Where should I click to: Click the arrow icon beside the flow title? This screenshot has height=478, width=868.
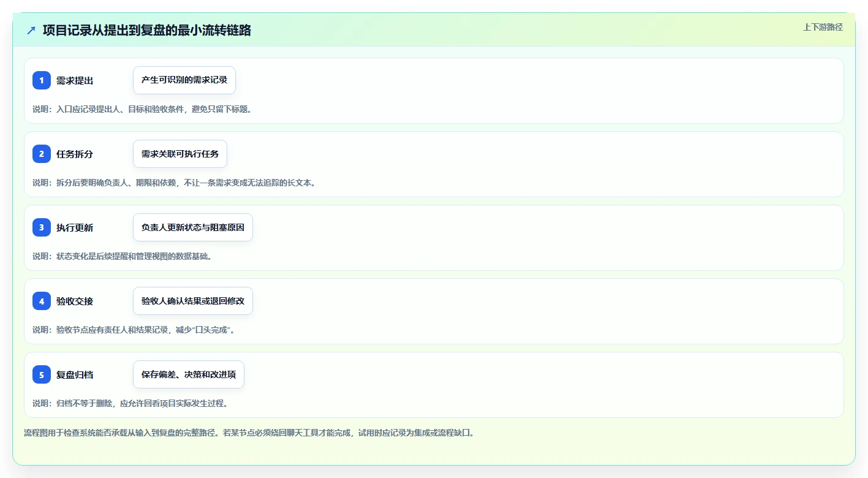tap(31, 30)
